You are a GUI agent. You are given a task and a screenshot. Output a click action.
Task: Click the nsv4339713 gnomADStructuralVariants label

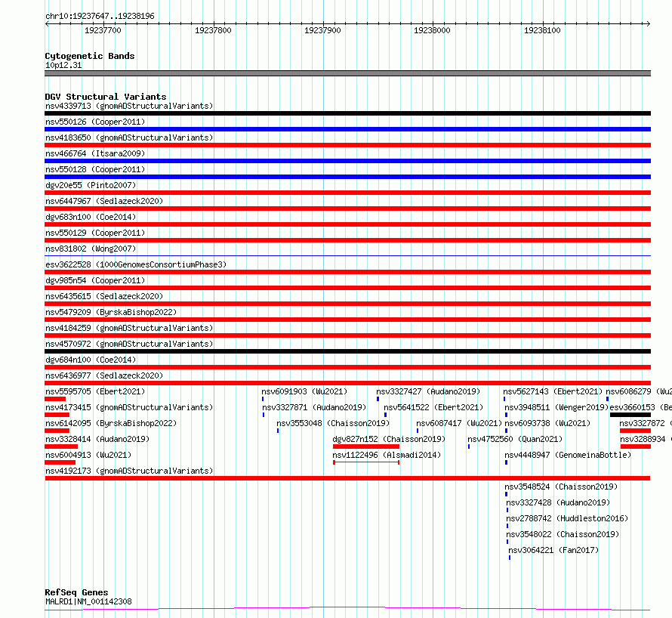point(129,106)
